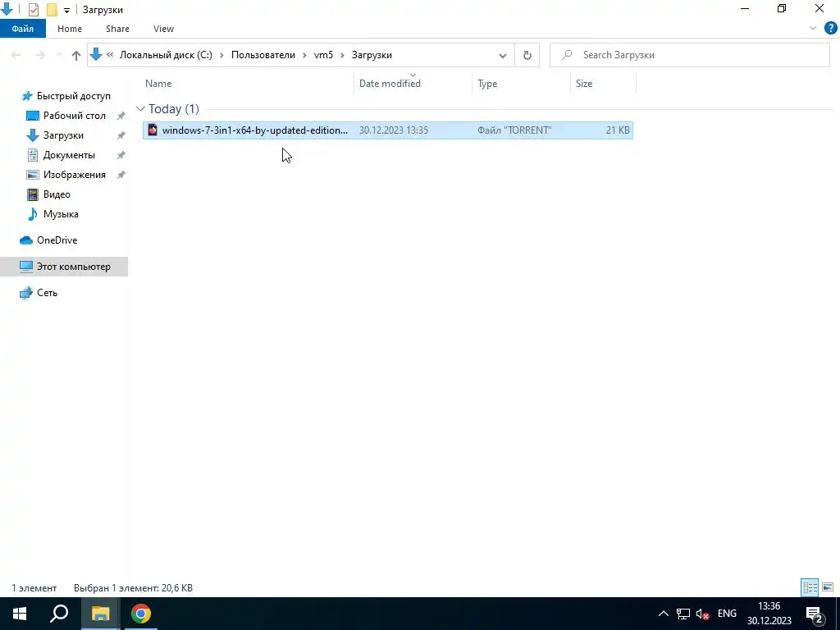The height and width of the screenshot is (630, 840).
Task: Click the Search Загрузки field
Action: click(x=689, y=55)
